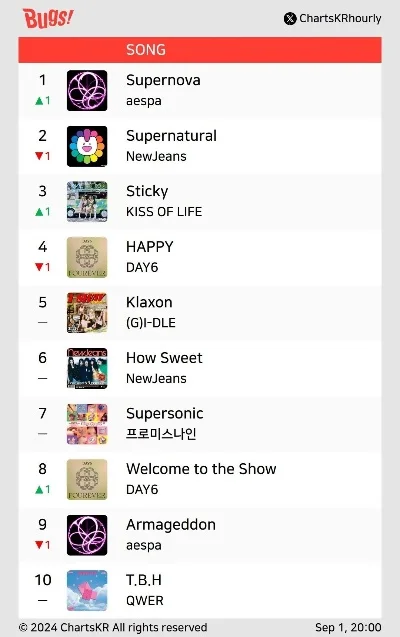Click the Bugs! logo
This screenshot has height=637, width=400.
click(48, 18)
